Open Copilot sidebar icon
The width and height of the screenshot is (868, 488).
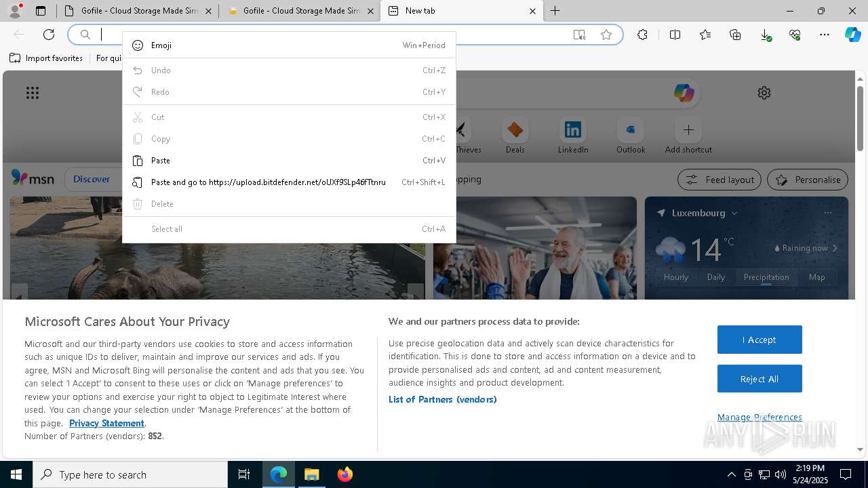click(853, 35)
